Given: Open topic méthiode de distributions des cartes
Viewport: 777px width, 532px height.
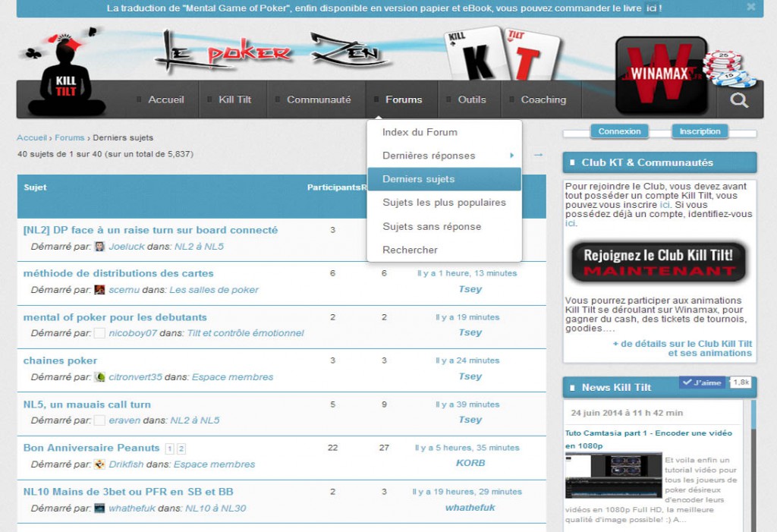Looking at the screenshot, I should [118, 273].
